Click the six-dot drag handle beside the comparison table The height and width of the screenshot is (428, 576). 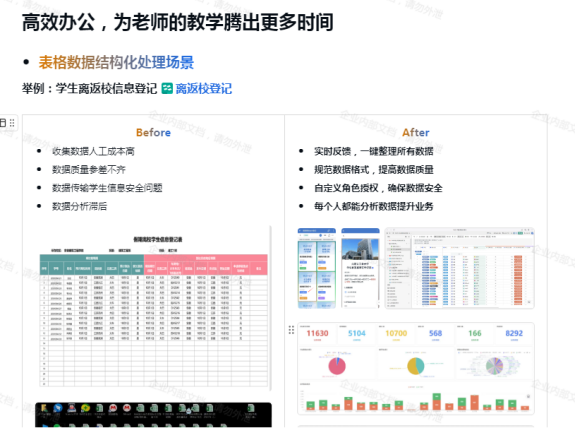12,123
